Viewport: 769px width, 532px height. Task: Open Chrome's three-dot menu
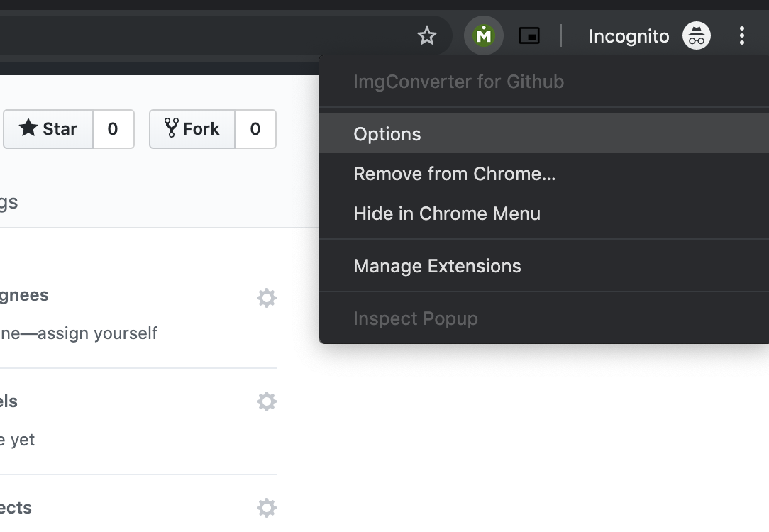pos(741,36)
